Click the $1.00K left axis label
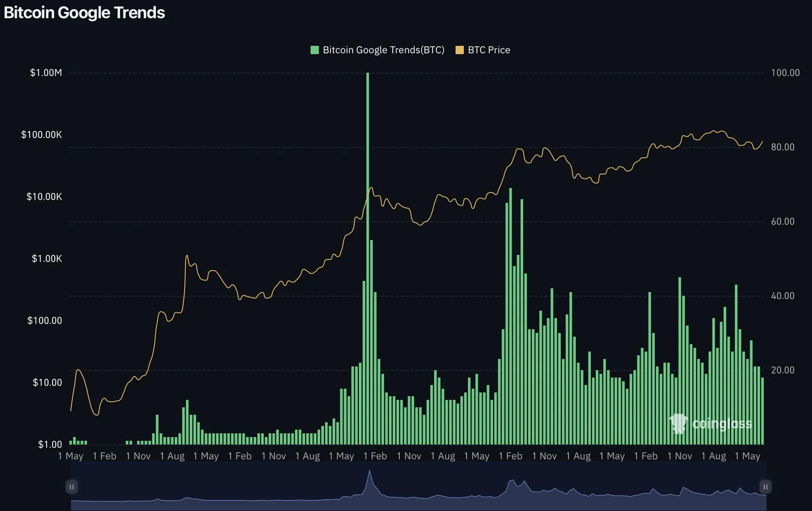This screenshot has height=511, width=812. [47, 259]
